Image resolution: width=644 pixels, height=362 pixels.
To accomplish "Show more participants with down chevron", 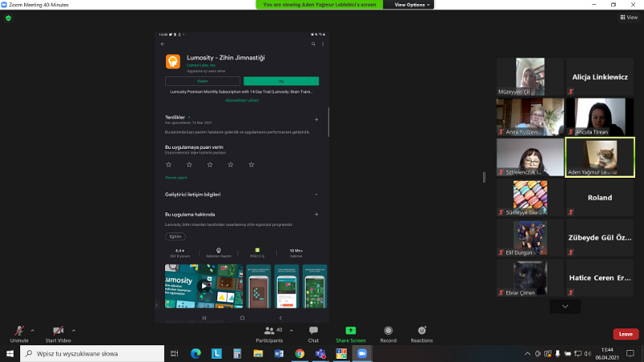I will [565, 306].
